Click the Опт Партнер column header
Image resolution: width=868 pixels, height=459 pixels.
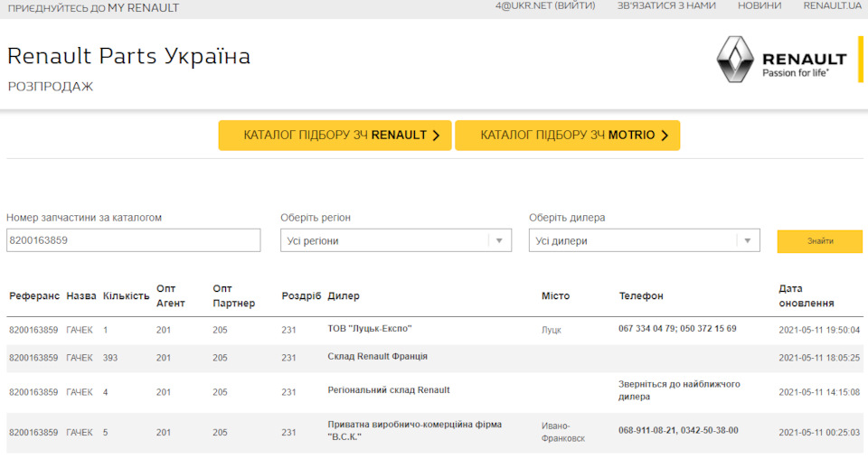tap(233, 295)
